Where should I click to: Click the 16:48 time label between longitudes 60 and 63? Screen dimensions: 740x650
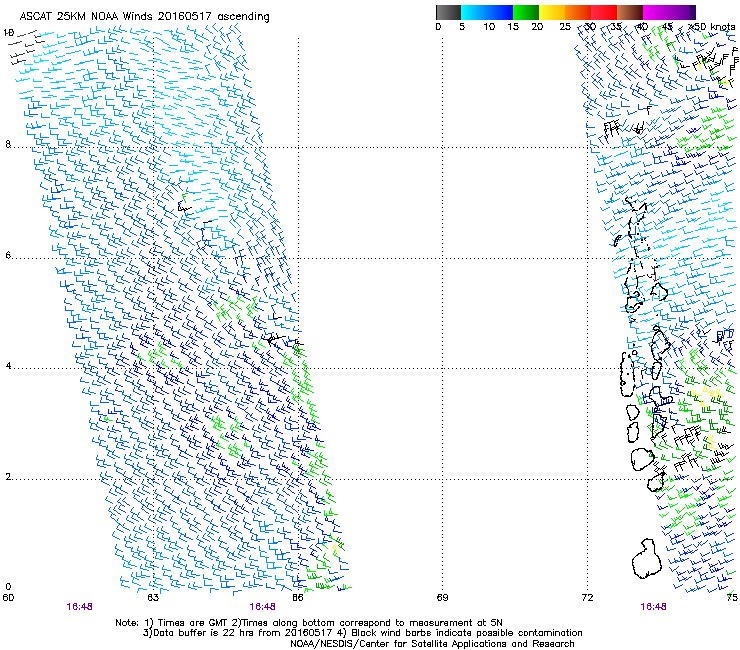(79, 607)
